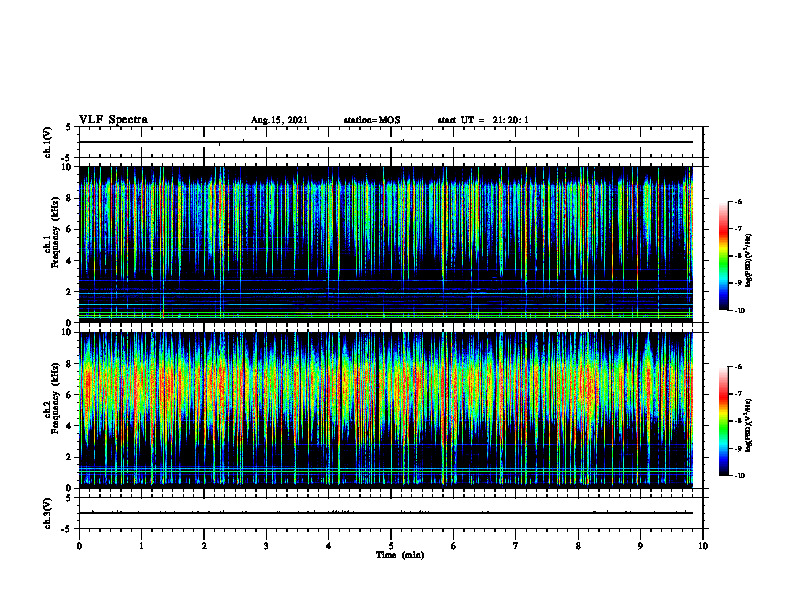
Task: Click the "Time (min)" x-axis label
Action: [x=400, y=555]
